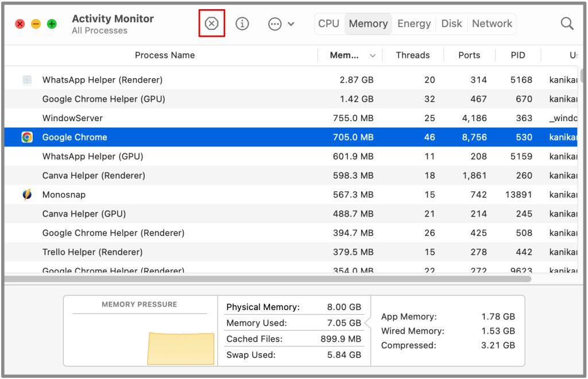Click the 601.9 MB memory value
Viewport: 588px width, 379px height.
pyautogui.click(x=353, y=156)
